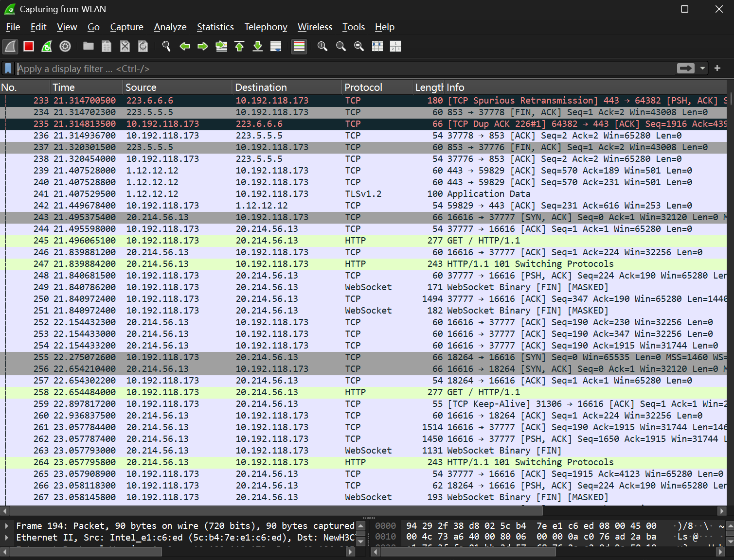Screen dimensions: 734x560
Task: Select packet 263 WebSocket Binary [FIN]
Action: click(x=363, y=451)
